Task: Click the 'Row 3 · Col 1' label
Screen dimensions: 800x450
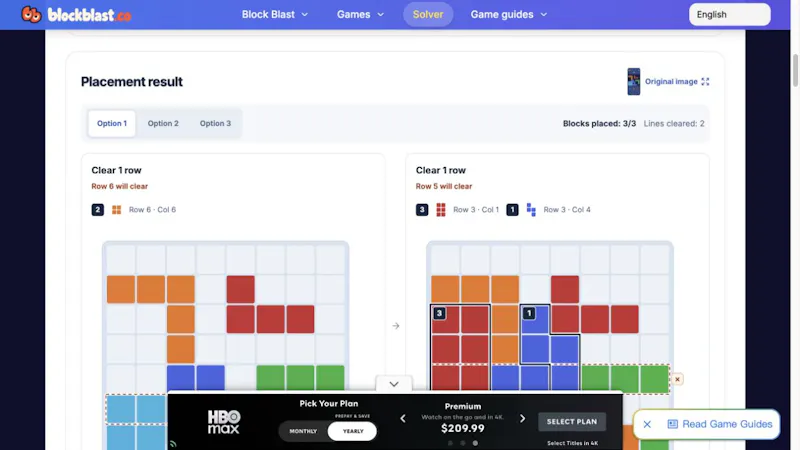Action: click(476, 210)
